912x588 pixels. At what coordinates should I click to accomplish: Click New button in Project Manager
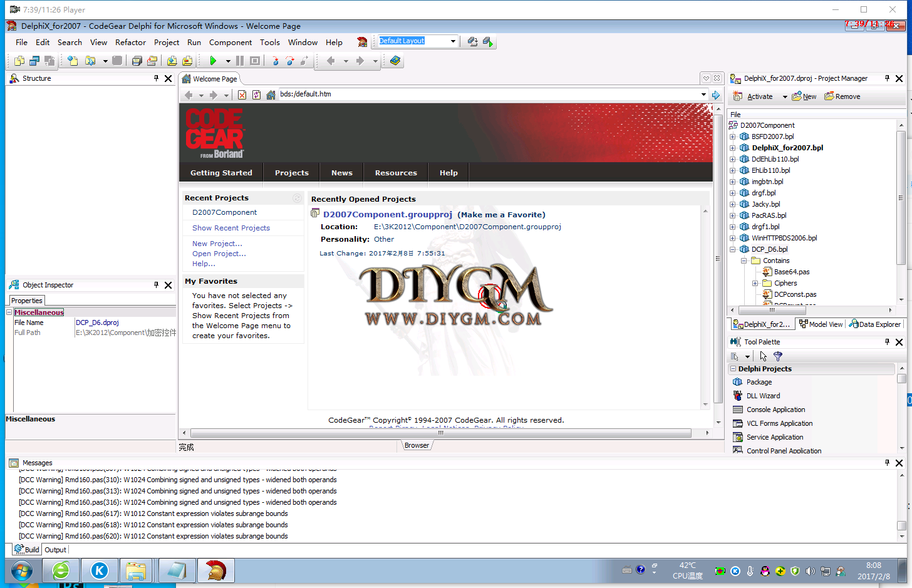[x=804, y=96]
